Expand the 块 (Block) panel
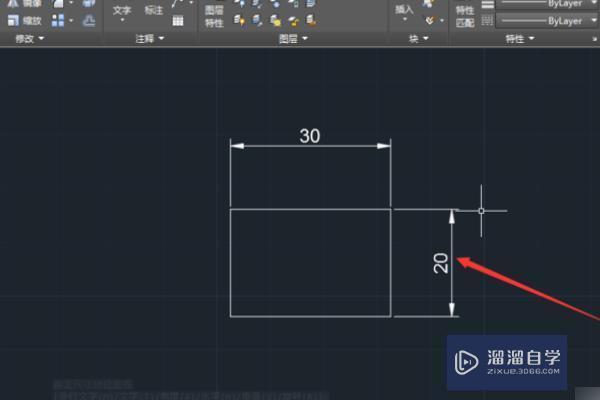Screen dimensions: 600x400 [x=419, y=38]
